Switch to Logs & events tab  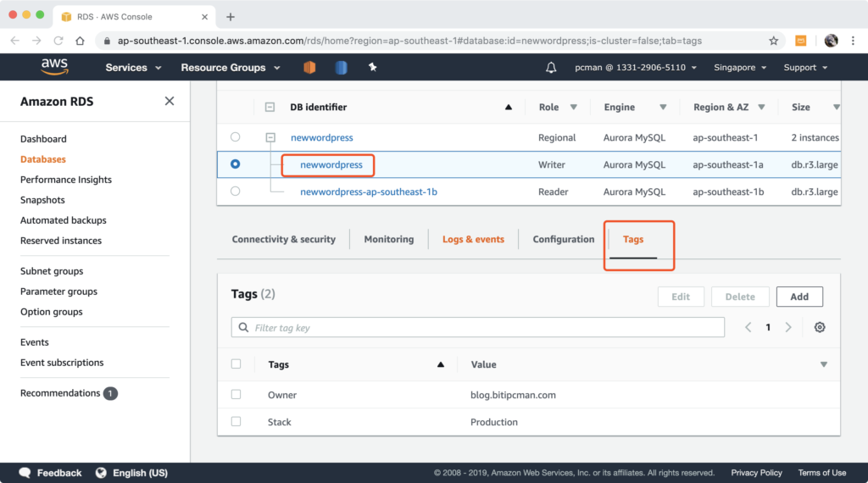click(x=473, y=239)
